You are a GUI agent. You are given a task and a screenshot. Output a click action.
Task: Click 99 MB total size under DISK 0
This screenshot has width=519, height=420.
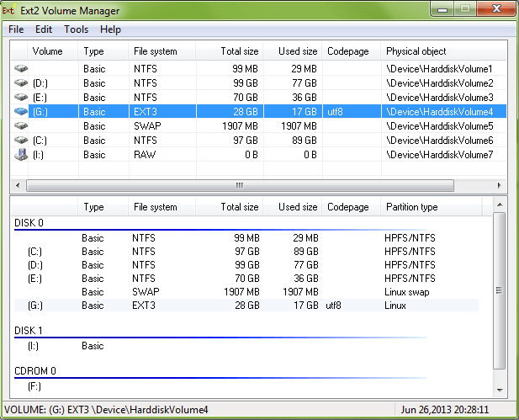[x=246, y=238]
